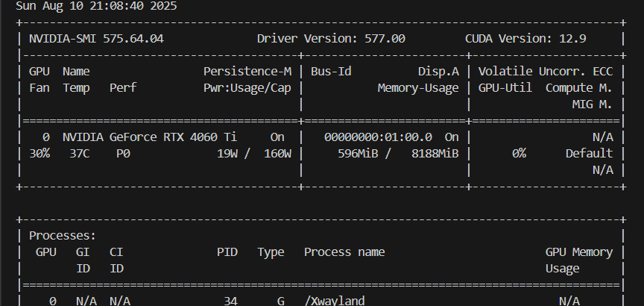Click the 596MiB / 8188MiB memory usage

point(398,154)
